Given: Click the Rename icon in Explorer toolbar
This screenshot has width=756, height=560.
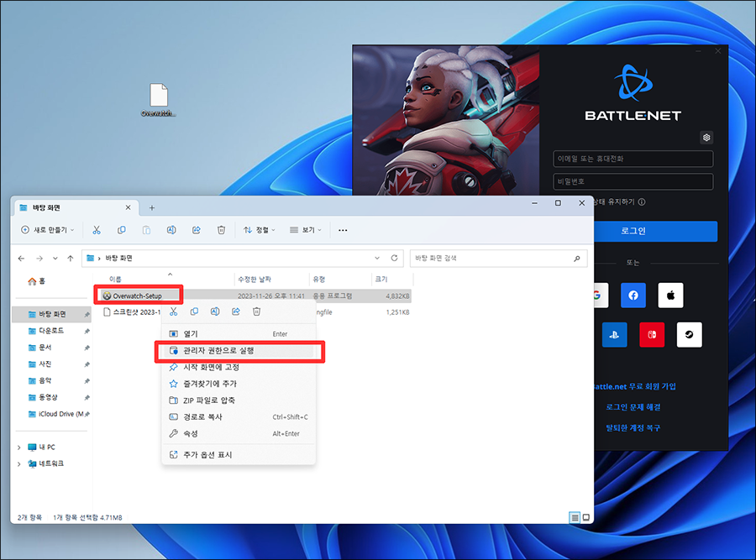Looking at the screenshot, I should coord(171,230).
